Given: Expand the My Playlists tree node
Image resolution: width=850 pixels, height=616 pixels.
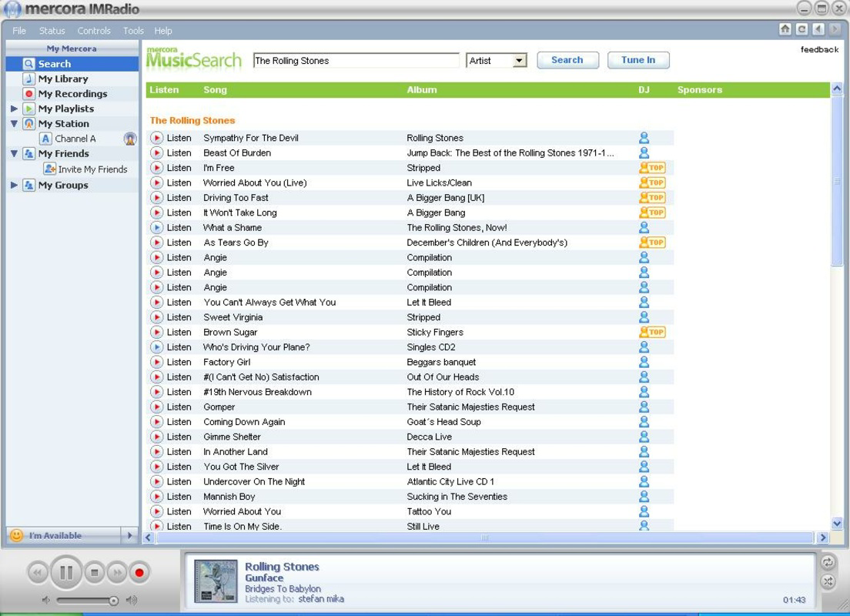Looking at the screenshot, I should (14, 109).
